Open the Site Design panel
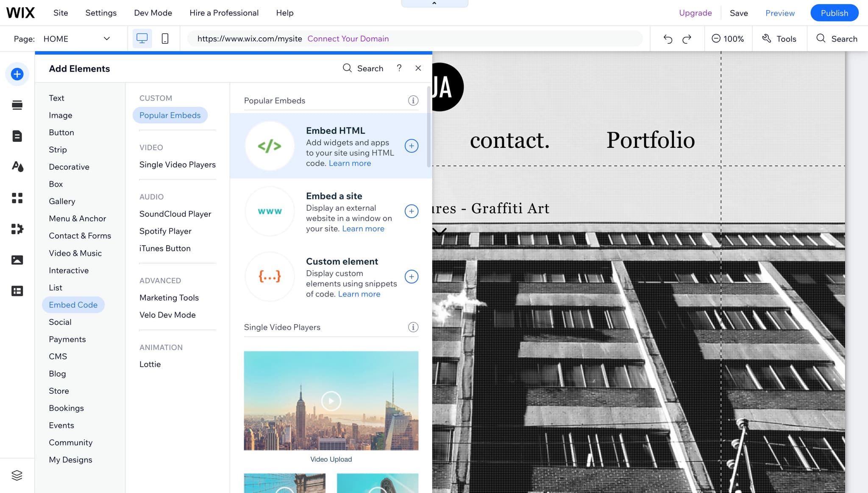 [x=17, y=167]
